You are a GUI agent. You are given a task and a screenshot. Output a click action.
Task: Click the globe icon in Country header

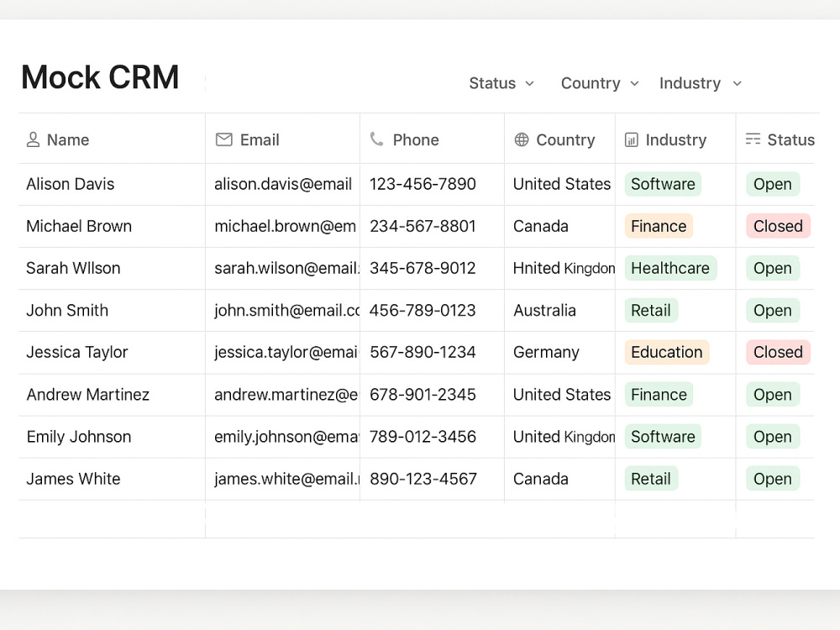(x=522, y=139)
